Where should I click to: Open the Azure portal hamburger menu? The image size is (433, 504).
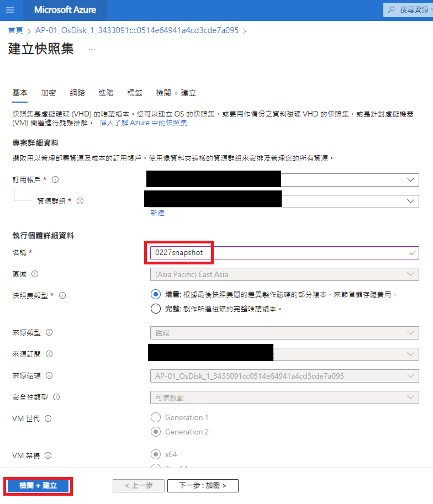[12, 10]
